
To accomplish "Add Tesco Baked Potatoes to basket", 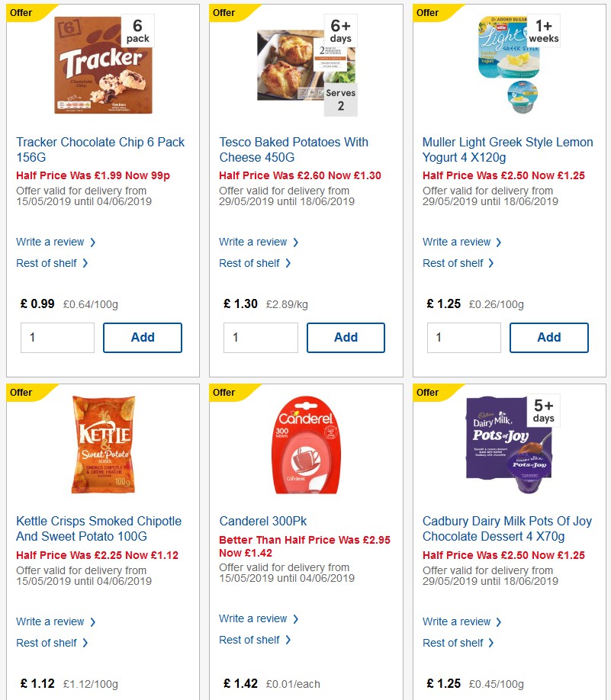I will pos(346,337).
